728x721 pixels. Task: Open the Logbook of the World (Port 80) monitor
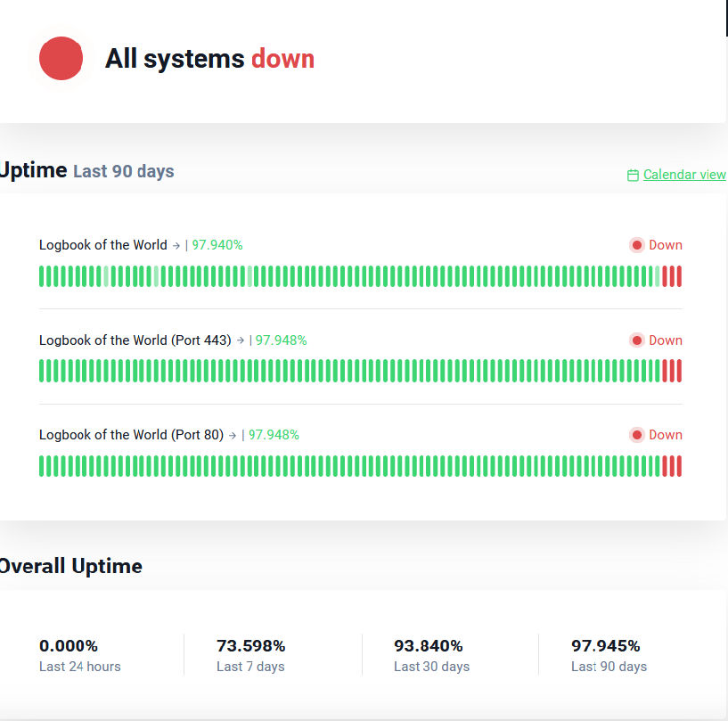click(x=131, y=435)
